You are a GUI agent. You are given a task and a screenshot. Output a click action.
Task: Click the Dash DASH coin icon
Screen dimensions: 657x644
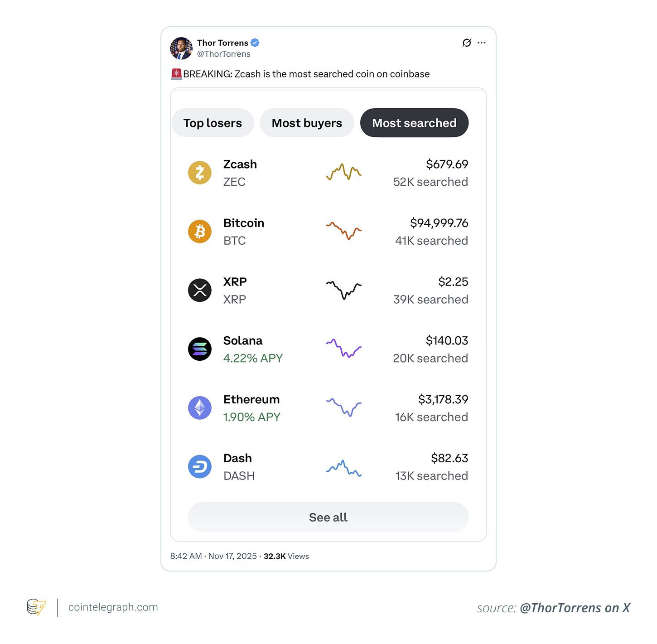coord(199,466)
